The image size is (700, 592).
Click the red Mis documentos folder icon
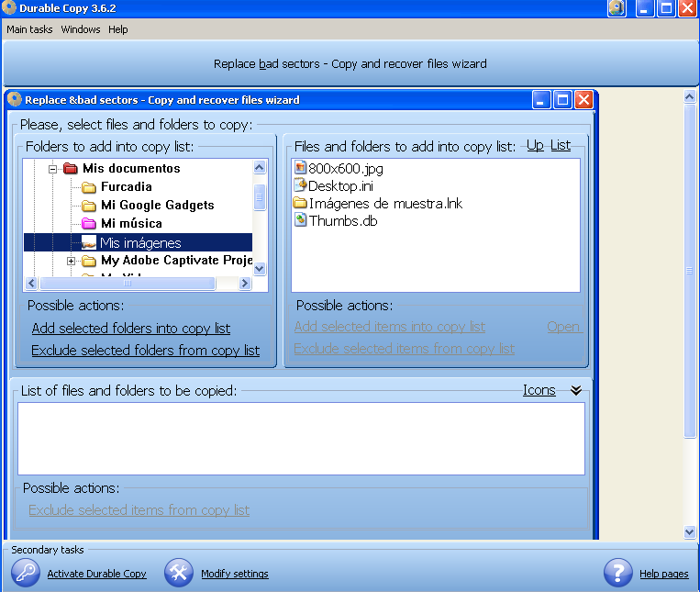(x=71, y=168)
